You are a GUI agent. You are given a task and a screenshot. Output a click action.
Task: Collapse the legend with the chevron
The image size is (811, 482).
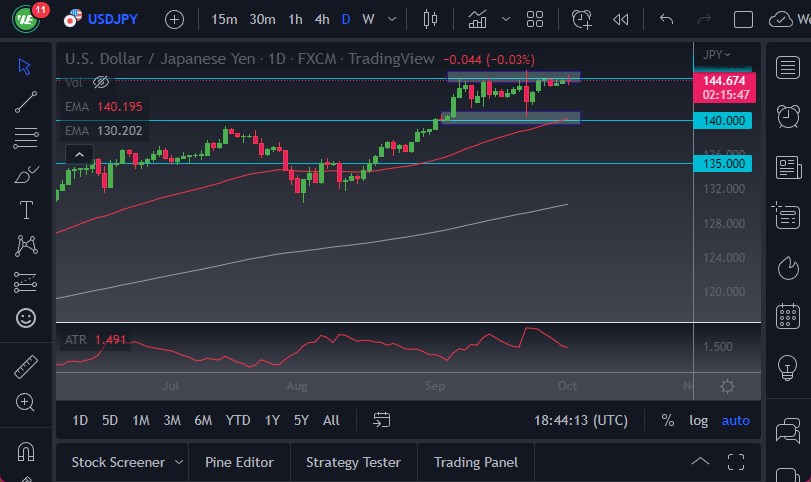click(77, 154)
